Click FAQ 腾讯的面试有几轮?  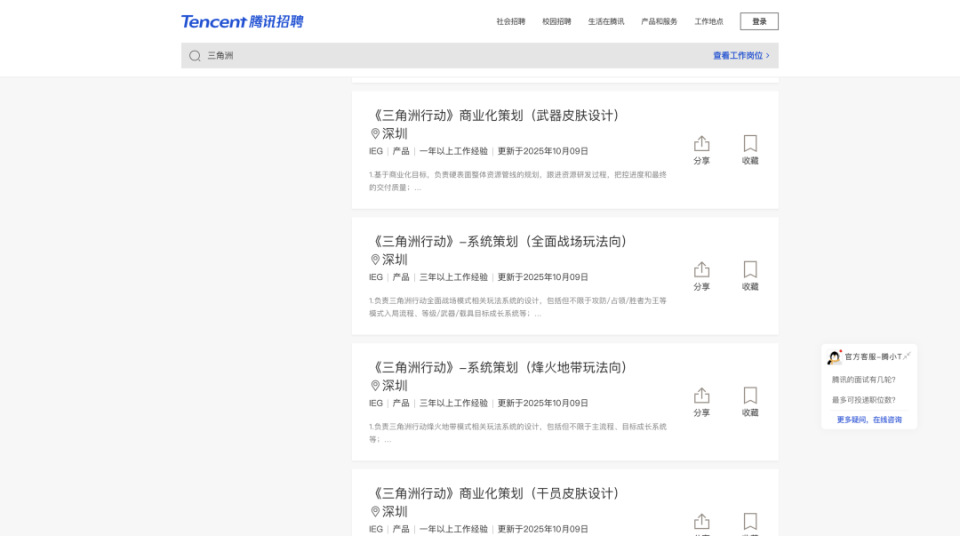click(x=863, y=380)
